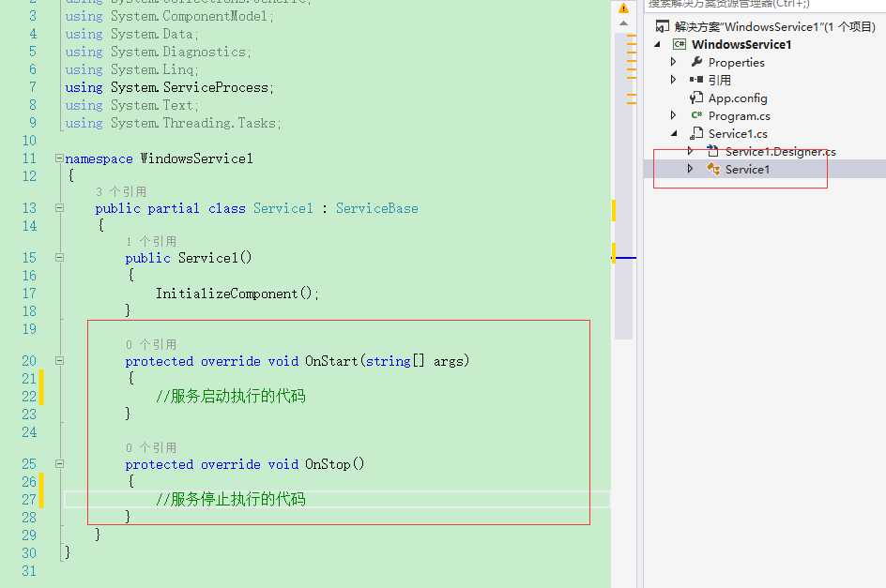The height and width of the screenshot is (588, 886).
Task: Focus the Solution Explorer search box
Action: click(x=765, y=5)
